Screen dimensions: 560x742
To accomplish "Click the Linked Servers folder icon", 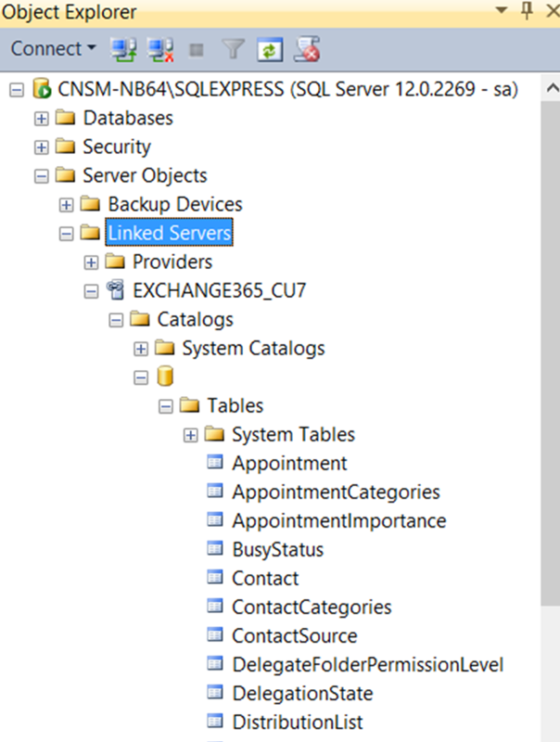I will (89, 233).
